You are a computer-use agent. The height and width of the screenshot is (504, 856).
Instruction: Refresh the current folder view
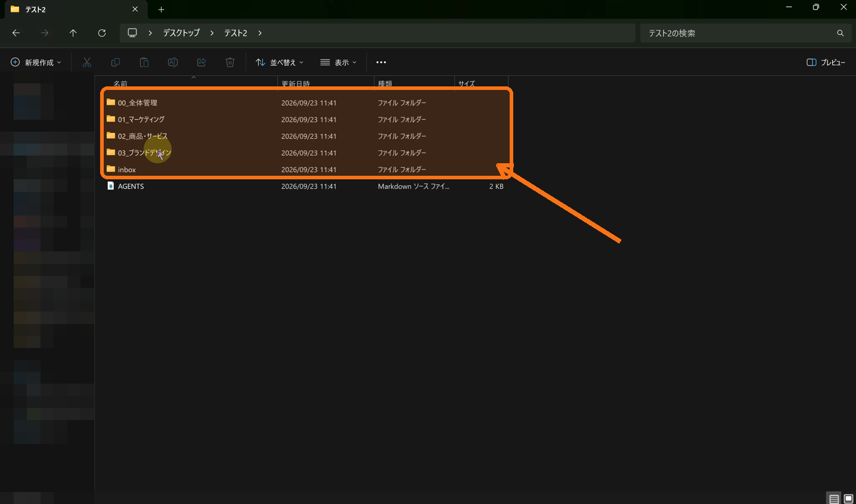(x=102, y=33)
